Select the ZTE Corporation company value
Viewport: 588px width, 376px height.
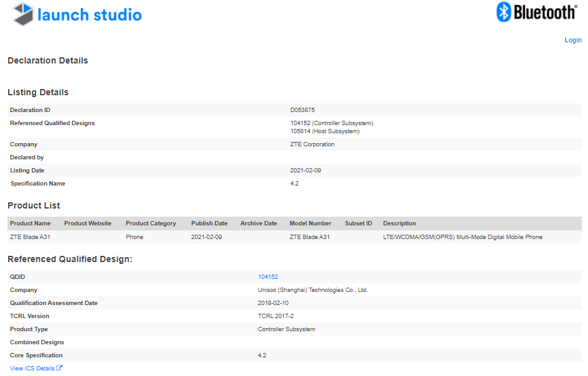pos(312,144)
